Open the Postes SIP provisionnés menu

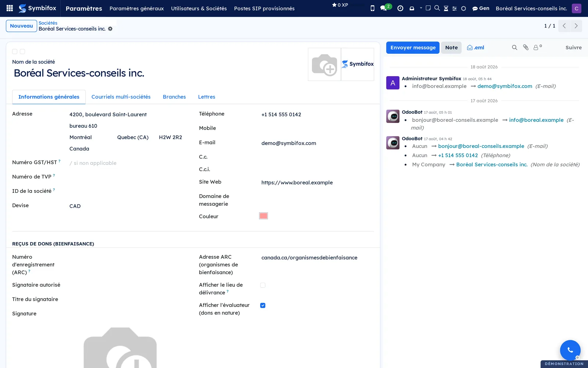264,8
